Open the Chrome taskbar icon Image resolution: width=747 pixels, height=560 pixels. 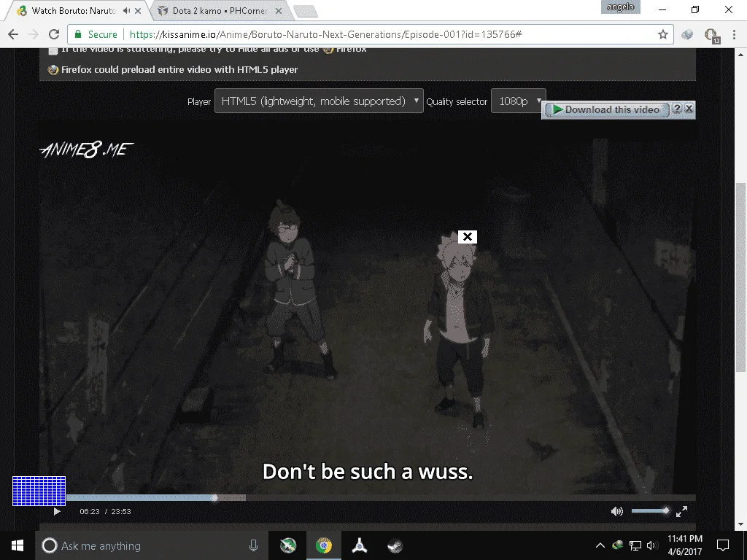(x=323, y=545)
